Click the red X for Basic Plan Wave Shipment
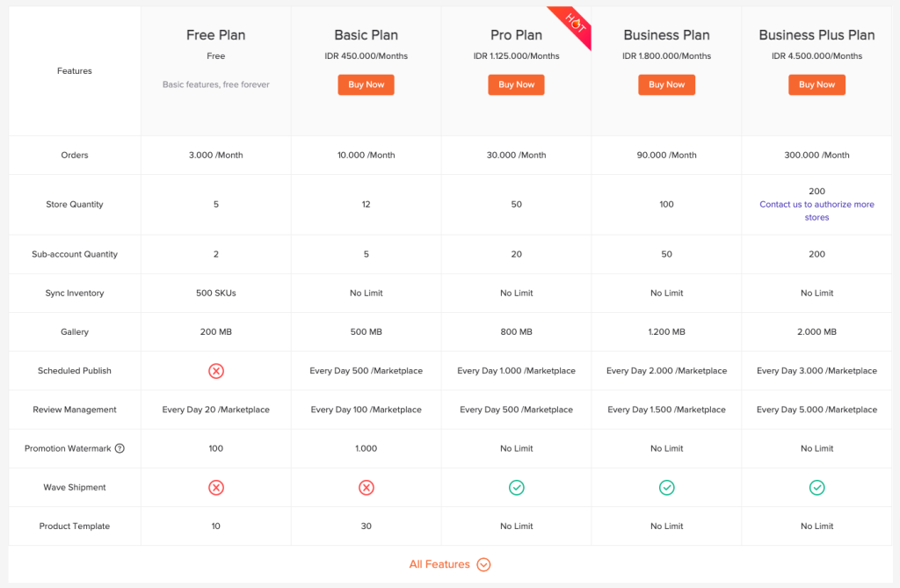This screenshot has height=588, width=900. [367, 488]
